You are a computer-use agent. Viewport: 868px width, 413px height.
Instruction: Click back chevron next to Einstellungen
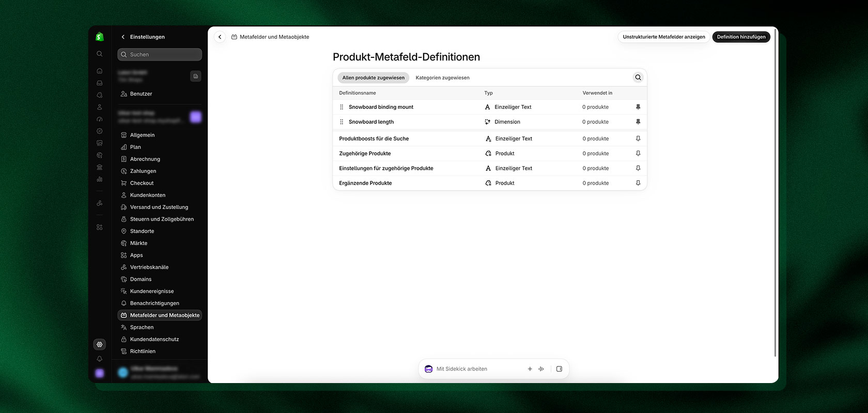tap(123, 37)
